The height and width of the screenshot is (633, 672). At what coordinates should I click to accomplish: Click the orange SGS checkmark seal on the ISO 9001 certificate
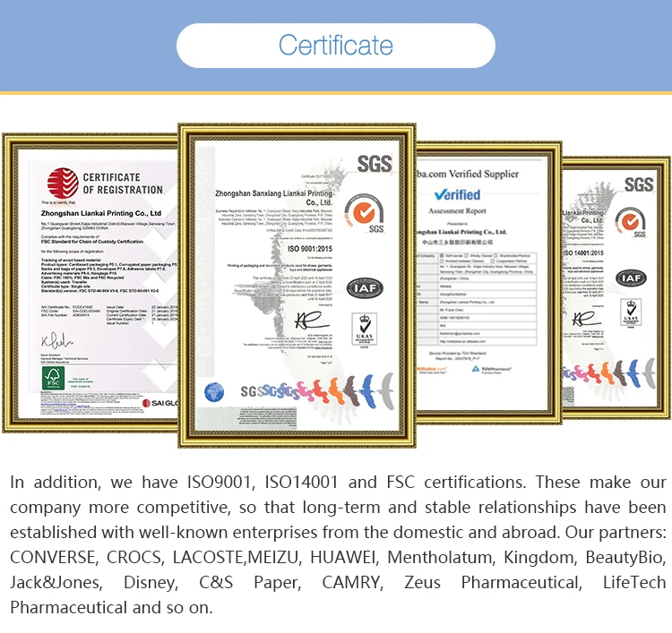365,213
